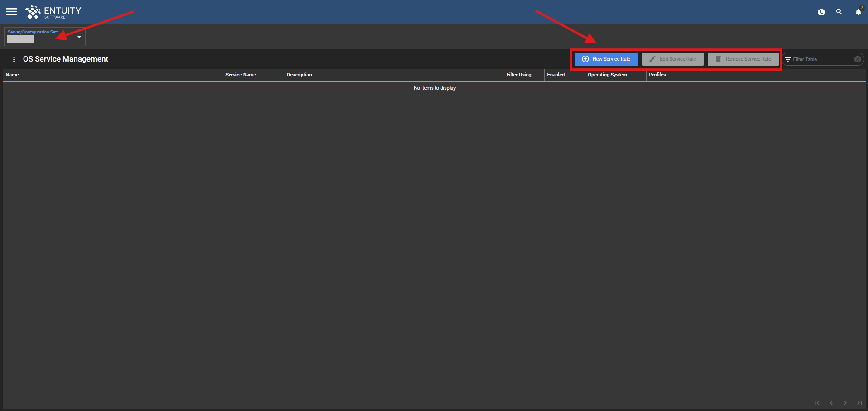Screen dimensions: 868x411
Task: Sort by the Description column
Action: click(393, 75)
